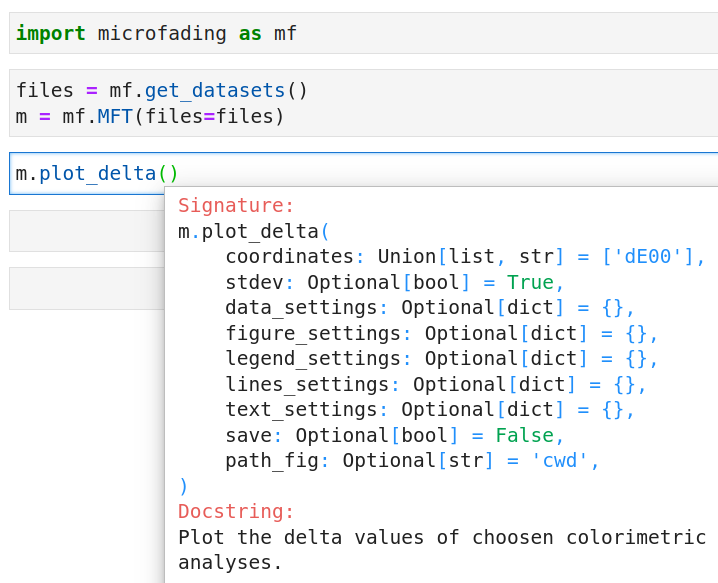718x583 pixels.
Task: Click the lines_settings parameter name
Action: pos(307,385)
